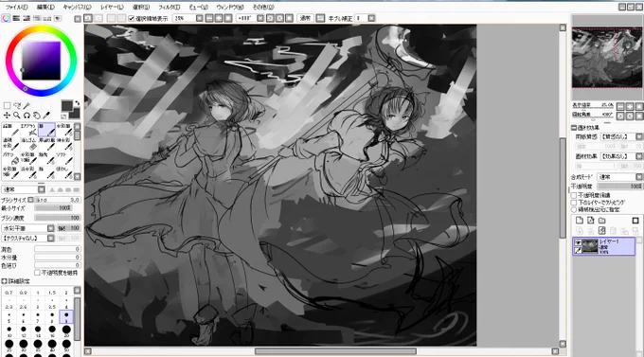Open the brush blending mode dropdown 通常

42,189
